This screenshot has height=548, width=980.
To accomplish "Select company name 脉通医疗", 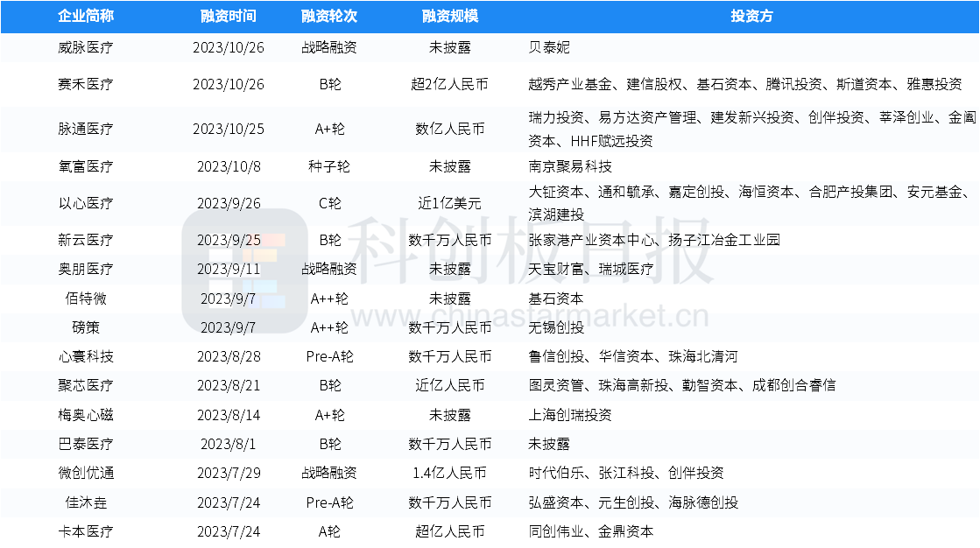I will tap(86, 130).
